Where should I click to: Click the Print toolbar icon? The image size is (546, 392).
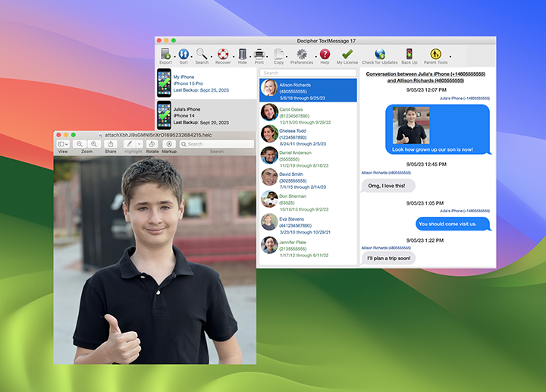259,54
